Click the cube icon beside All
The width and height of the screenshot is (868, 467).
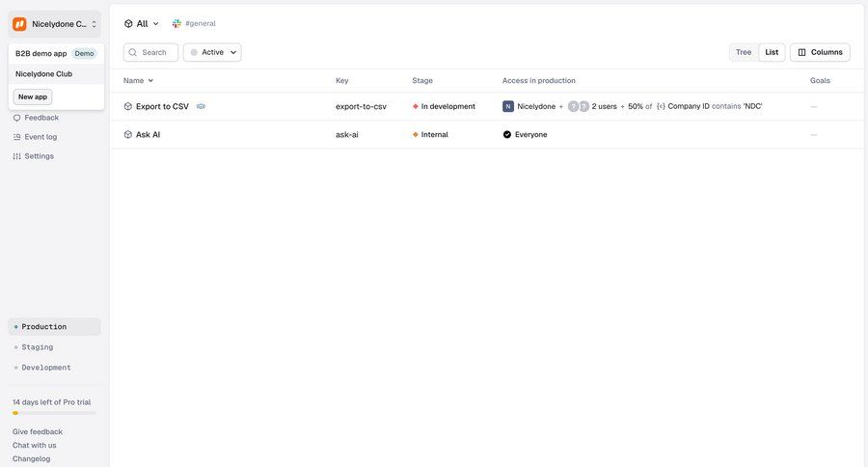click(x=128, y=23)
